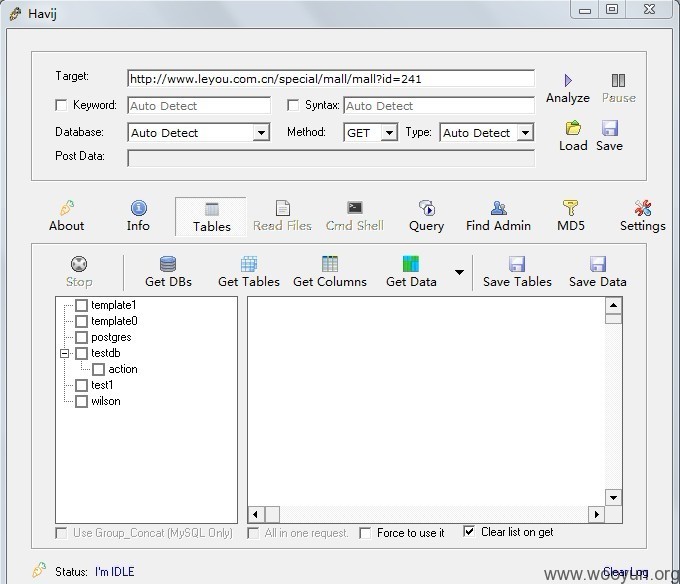
Task: Open the Settings panel
Action: coord(642,216)
